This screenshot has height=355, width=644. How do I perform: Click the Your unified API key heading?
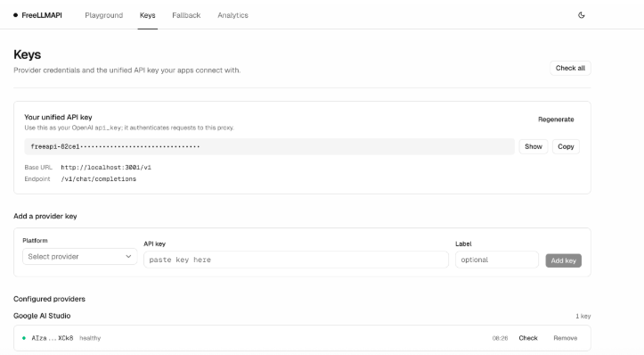click(58, 117)
